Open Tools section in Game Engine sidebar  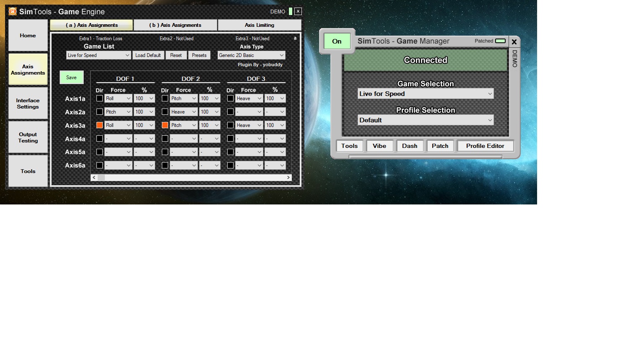point(28,171)
